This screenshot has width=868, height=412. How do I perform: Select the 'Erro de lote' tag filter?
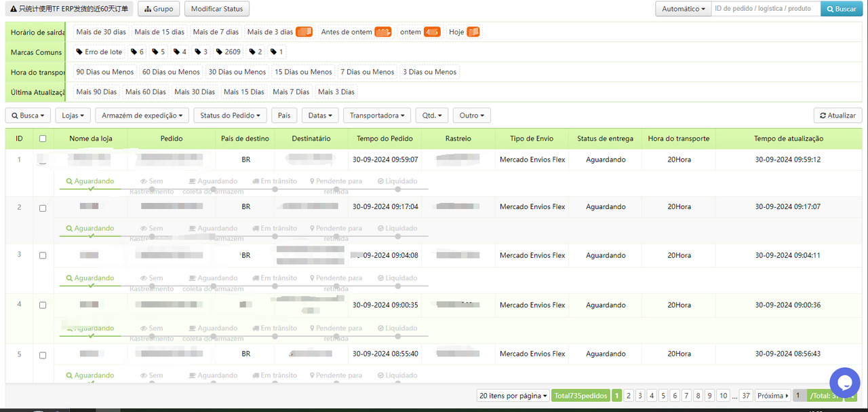pos(99,52)
